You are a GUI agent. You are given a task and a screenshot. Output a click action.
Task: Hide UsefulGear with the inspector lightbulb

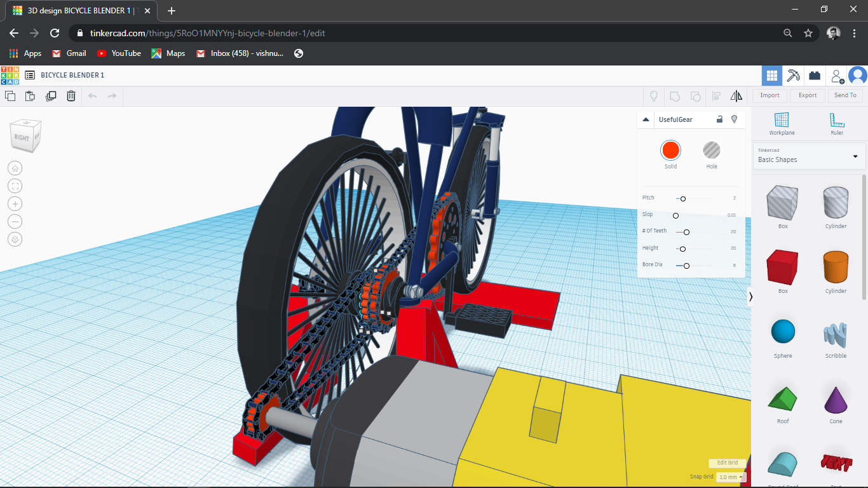(x=735, y=119)
